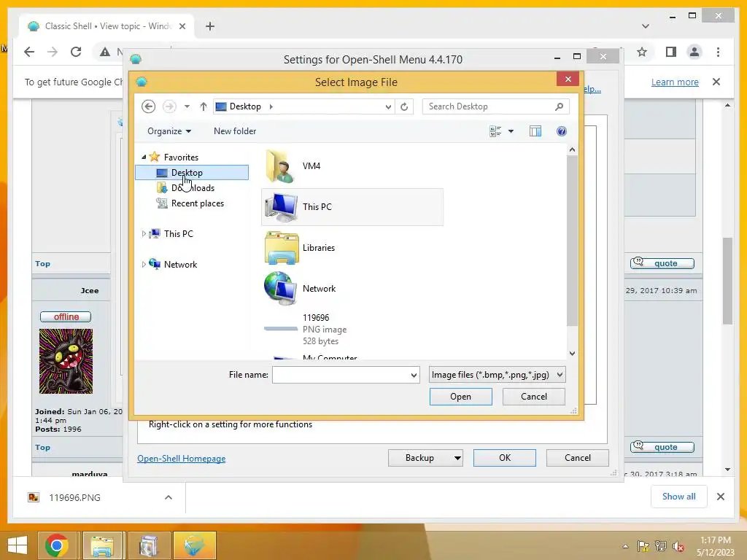Open the Backup dropdown arrow
This screenshot has height=560, width=747.
[x=457, y=458]
